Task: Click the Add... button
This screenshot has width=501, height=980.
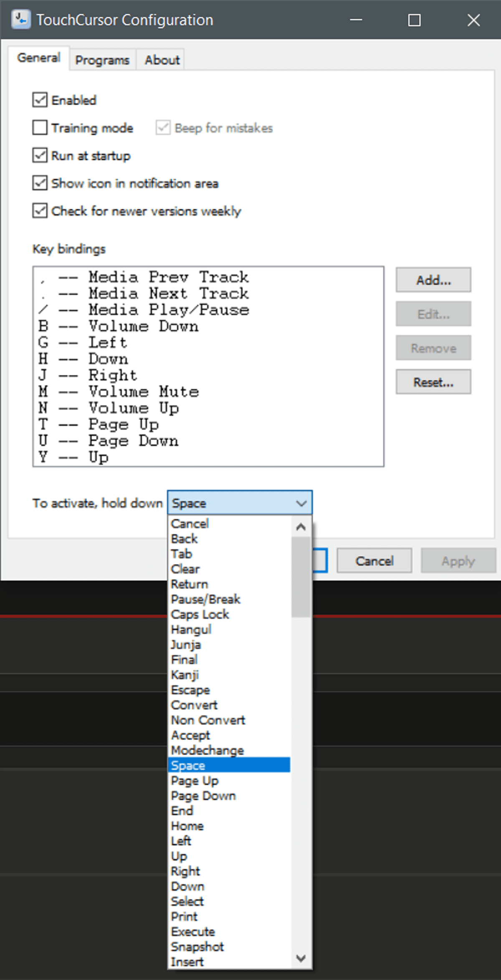Action: click(x=433, y=280)
